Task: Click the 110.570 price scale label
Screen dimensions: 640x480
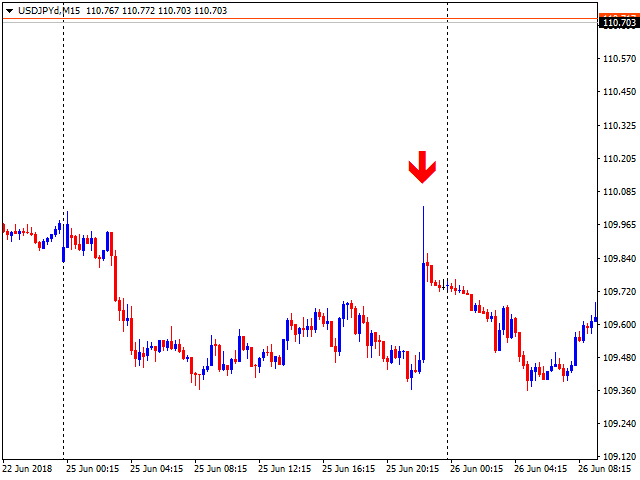Action: 620,60
